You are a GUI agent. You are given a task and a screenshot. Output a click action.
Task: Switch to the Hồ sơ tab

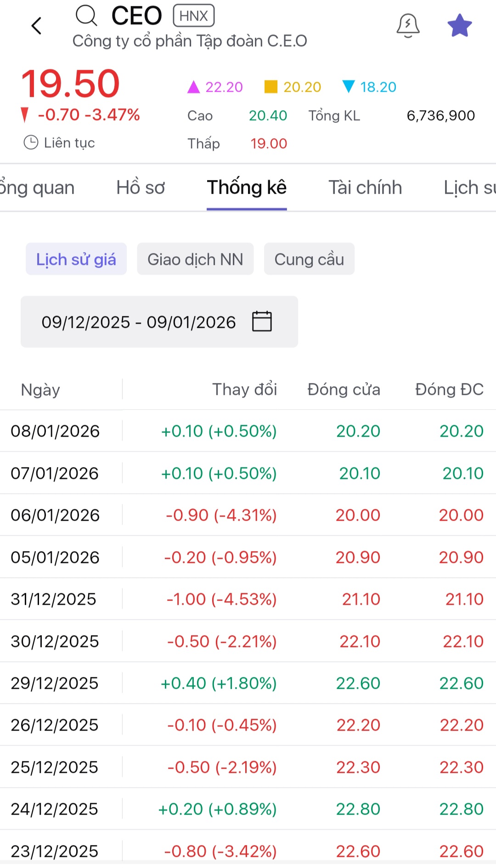pos(141,187)
